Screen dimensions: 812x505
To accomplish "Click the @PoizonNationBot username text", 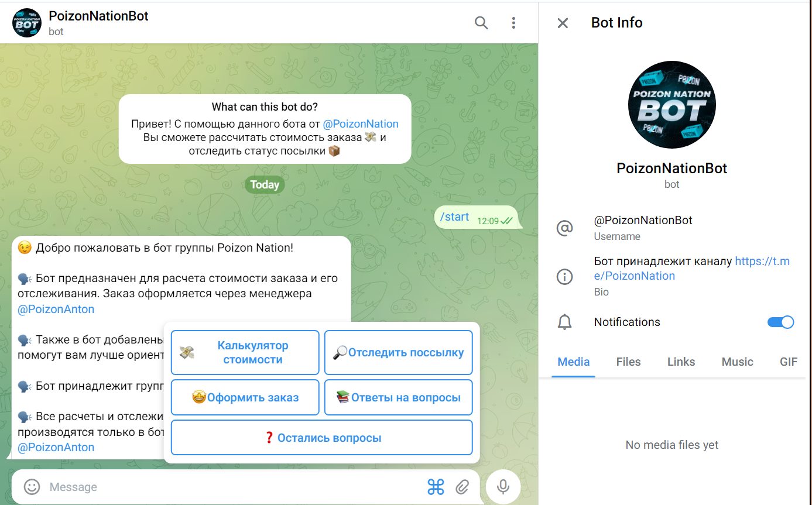I will click(x=643, y=221).
